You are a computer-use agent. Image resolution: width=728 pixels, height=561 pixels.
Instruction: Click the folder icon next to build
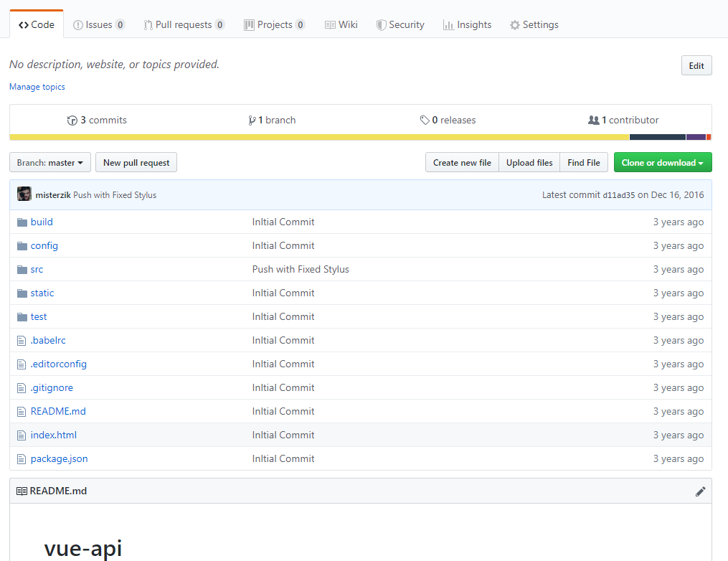[22, 222]
